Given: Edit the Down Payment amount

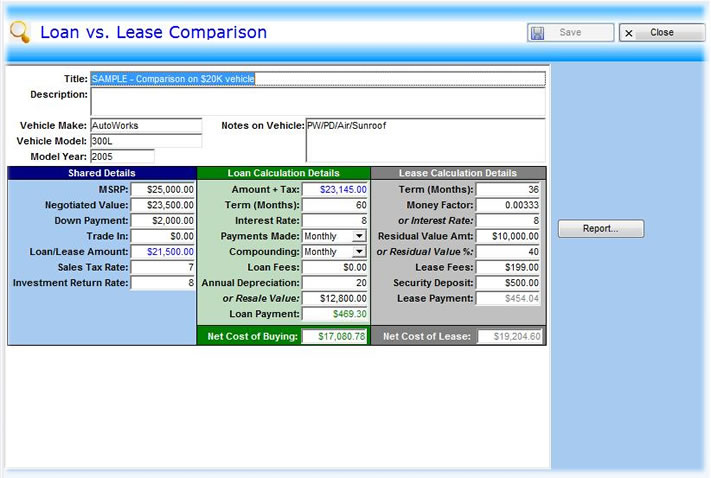Looking at the screenshot, I should click(x=163, y=220).
